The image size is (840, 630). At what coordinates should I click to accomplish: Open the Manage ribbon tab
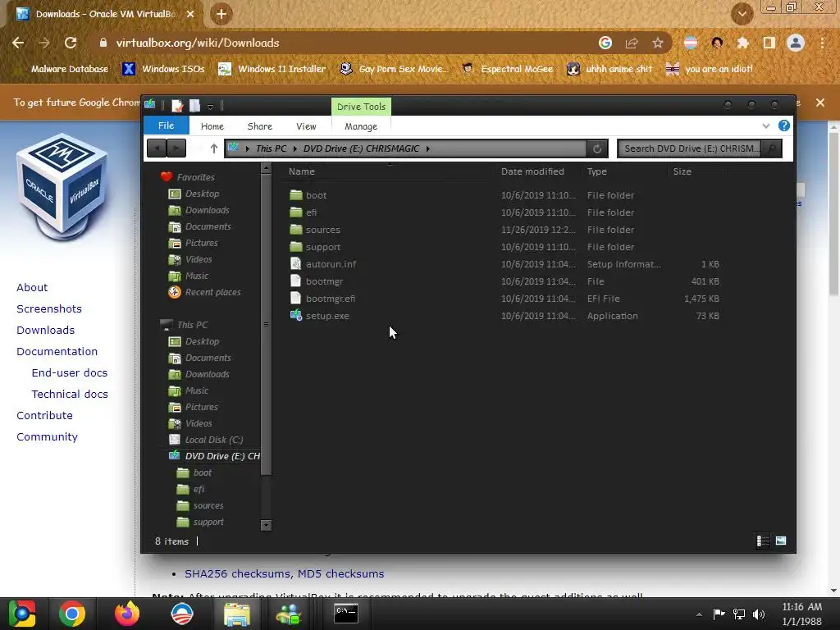point(361,126)
